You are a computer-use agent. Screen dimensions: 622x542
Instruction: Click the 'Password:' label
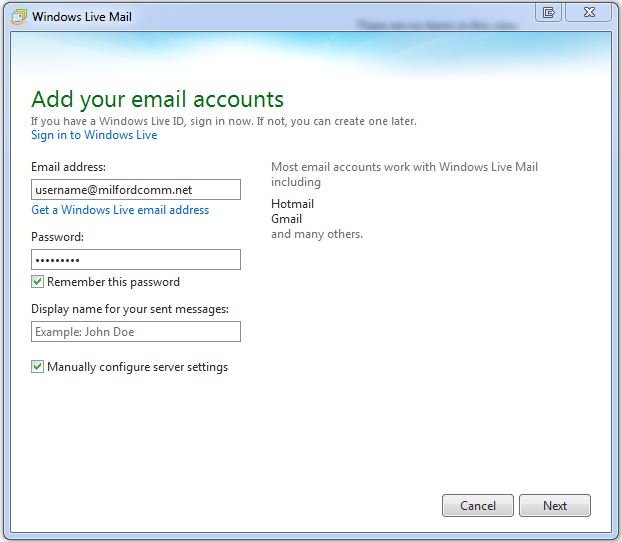pyautogui.click(x=57, y=237)
